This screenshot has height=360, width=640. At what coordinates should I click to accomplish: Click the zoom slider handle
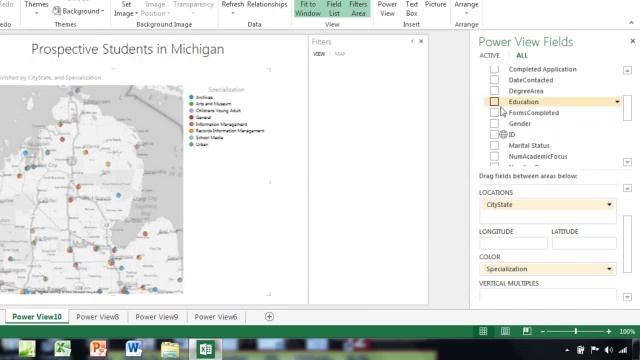pyautogui.click(x=576, y=331)
